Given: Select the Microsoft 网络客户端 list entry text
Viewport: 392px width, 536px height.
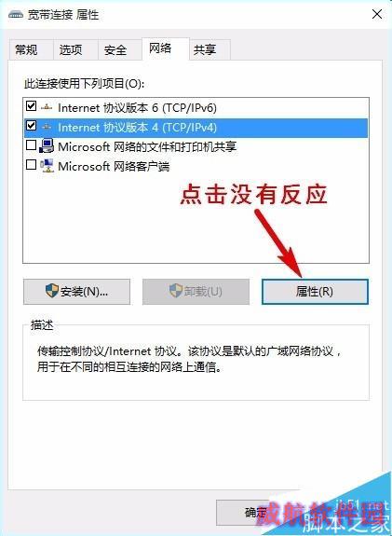Looking at the screenshot, I should [114, 167].
